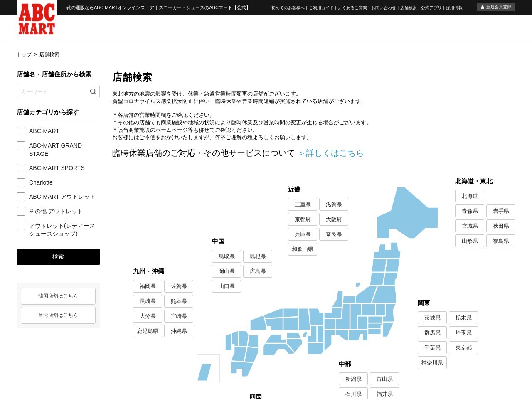Check the その他 アウトレット checkbox
Viewport: 532px width, 399px height.
[21, 212]
